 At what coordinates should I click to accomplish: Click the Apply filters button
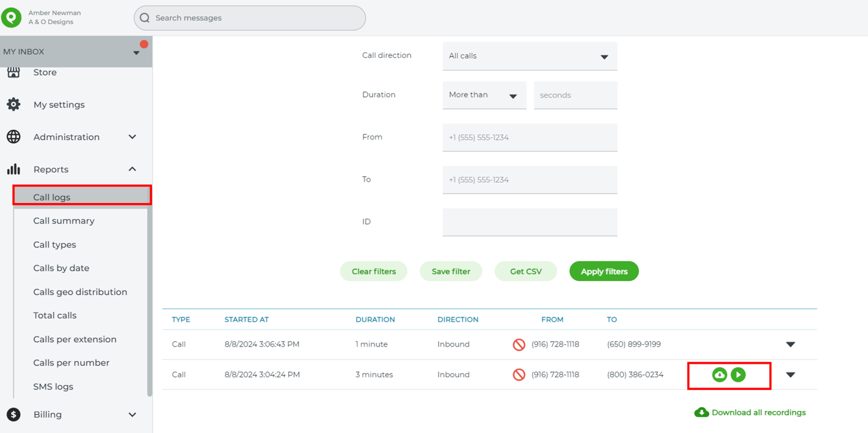click(x=604, y=271)
